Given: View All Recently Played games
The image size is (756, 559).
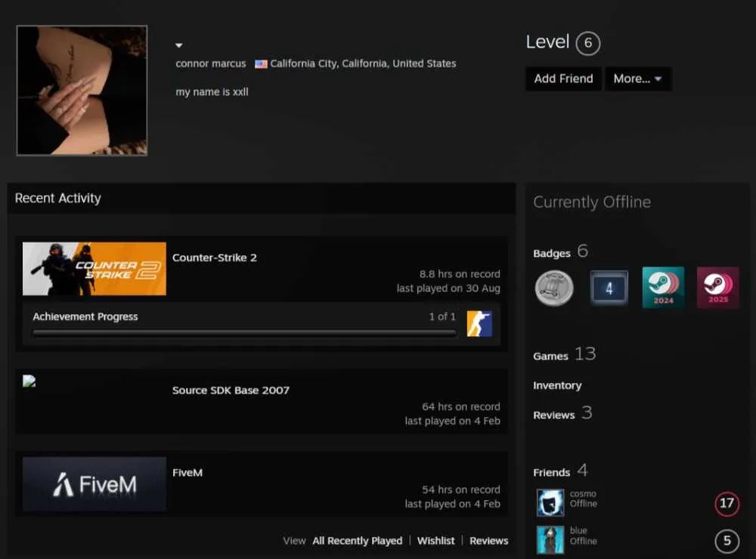Looking at the screenshot, I should (x=358, y=541).
